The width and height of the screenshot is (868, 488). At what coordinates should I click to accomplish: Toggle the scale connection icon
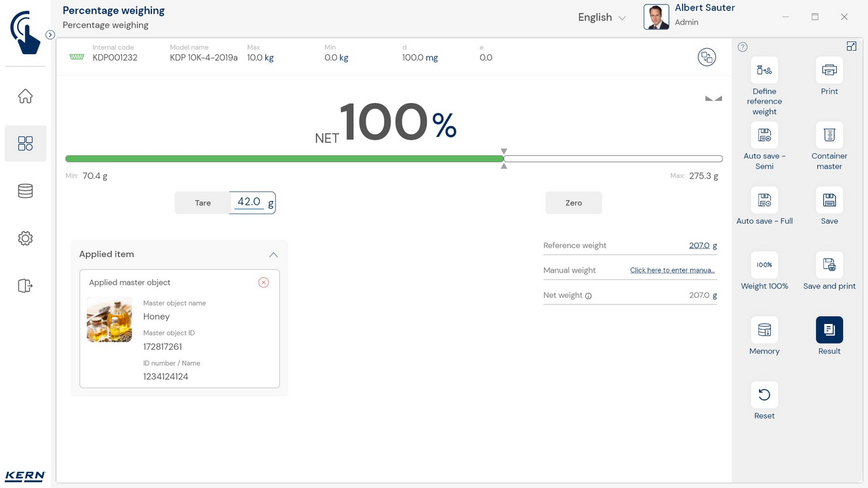(x=707, y=57)
